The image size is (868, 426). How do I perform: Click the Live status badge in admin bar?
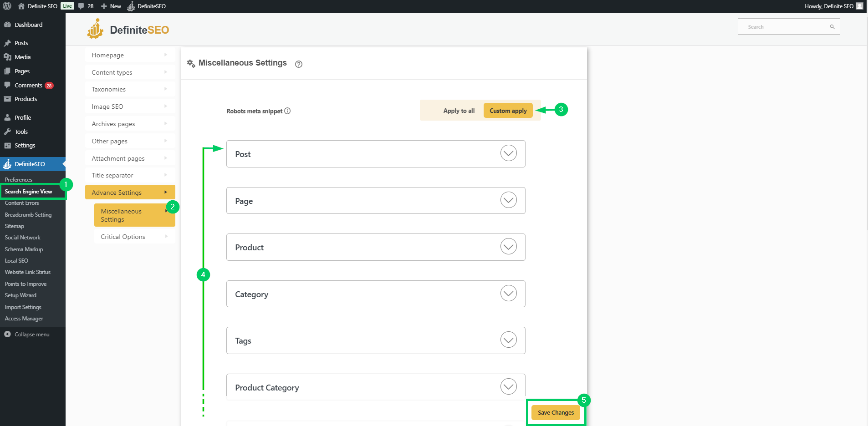click(67, 6)
